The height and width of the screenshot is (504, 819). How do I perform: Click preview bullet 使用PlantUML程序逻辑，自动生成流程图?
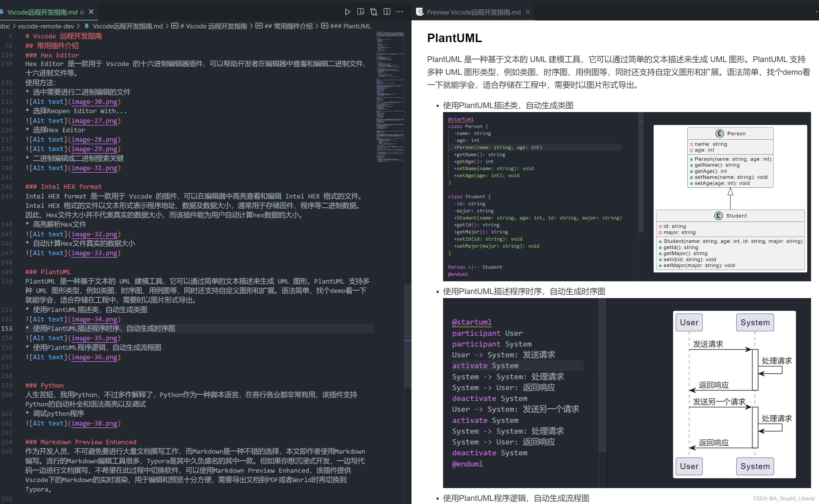click(516, 498)
